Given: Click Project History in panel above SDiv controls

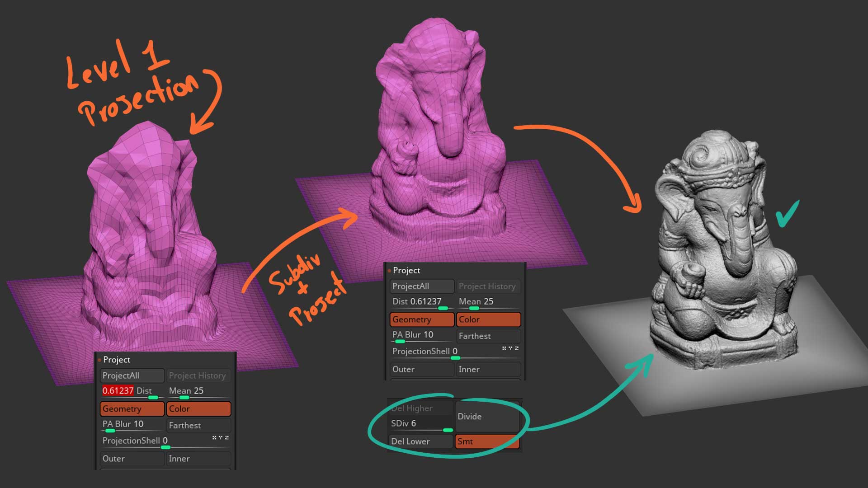Looking at the screenshot, I should tap(488, 286).
